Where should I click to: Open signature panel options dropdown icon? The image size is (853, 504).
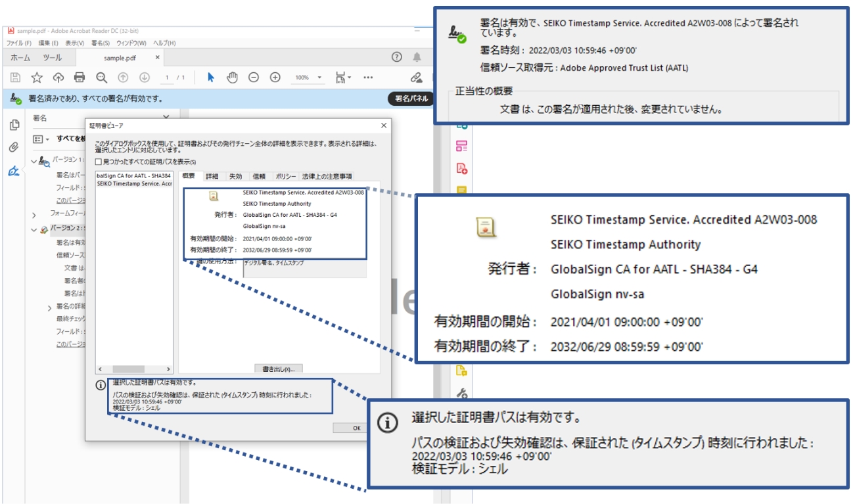coord(41,139)
